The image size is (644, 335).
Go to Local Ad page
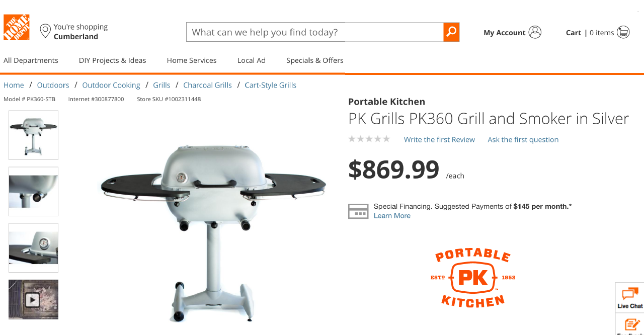point(252,60)
